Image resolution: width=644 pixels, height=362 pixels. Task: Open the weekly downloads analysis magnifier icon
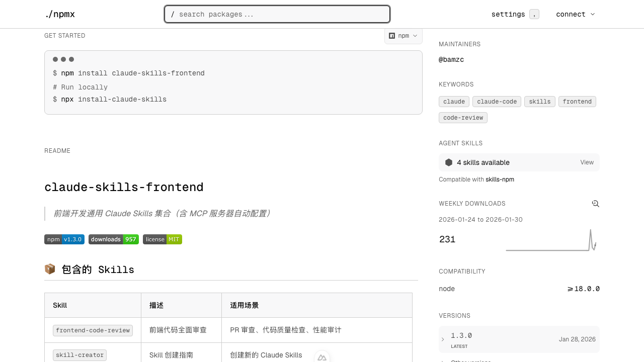[x=596, y=204]
